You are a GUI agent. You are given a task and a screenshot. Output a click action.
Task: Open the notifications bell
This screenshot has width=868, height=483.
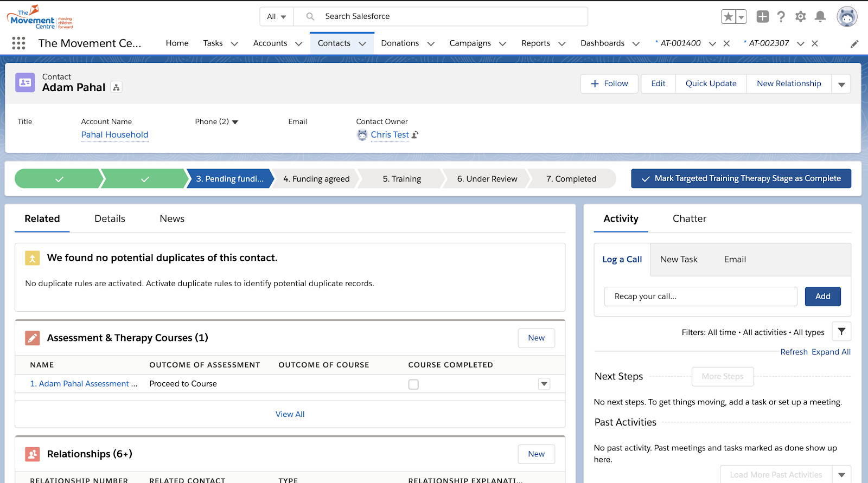(820, 17)
